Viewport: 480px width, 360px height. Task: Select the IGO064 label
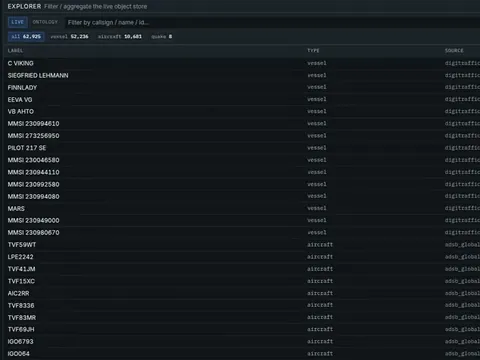click(19, 354)
